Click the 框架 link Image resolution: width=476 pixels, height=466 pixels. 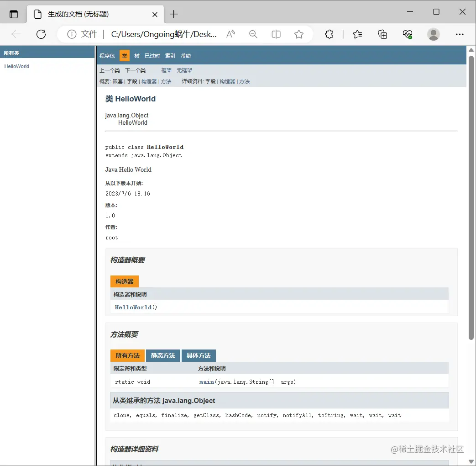pyautogui.click(x=167, y=70)
